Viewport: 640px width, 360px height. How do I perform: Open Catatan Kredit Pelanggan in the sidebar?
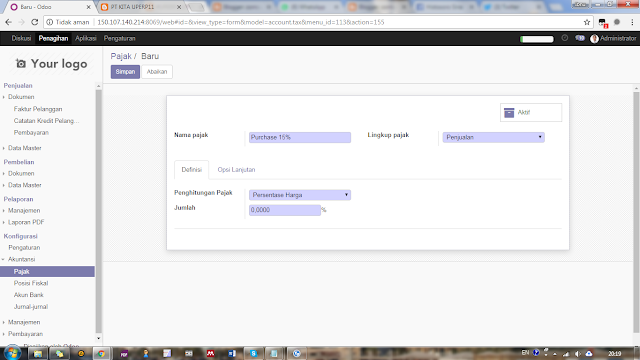tap(46, 121)
